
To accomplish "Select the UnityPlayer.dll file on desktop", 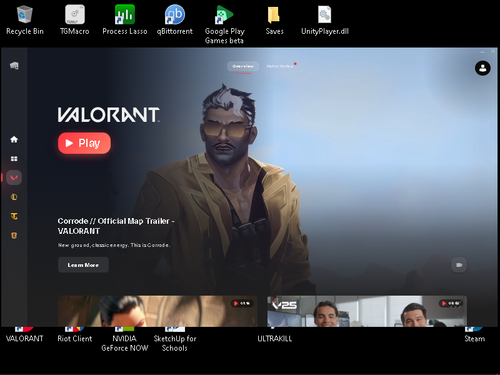I will coord(325,20).
